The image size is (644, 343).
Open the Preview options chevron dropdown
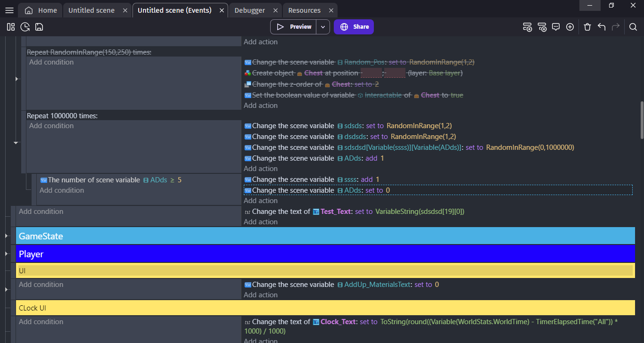pos(323,27)
